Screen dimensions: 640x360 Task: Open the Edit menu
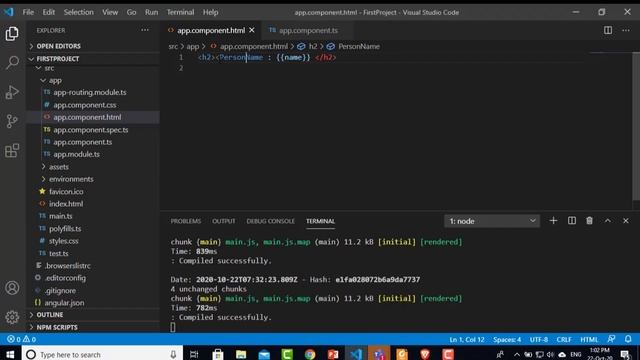(49, 12)
